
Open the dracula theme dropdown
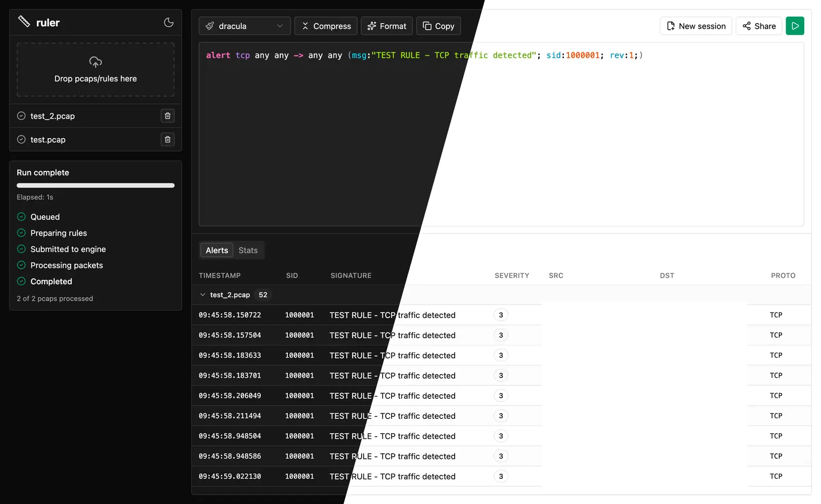(245, 26)
